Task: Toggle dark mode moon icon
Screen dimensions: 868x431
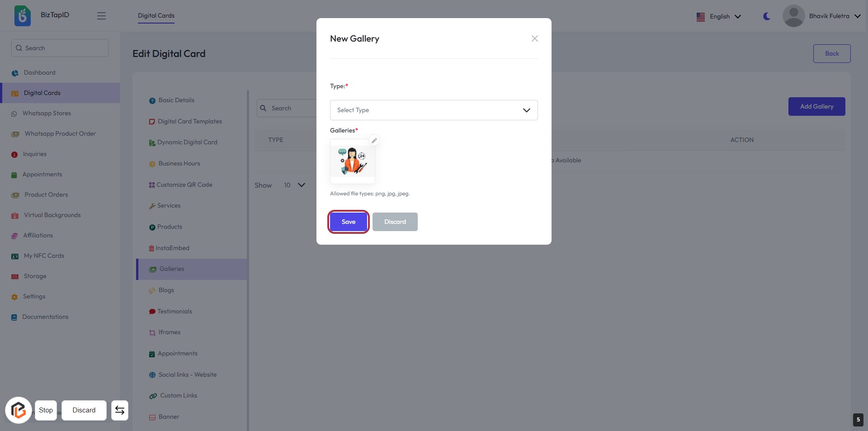Action: (x=767, y=16)
